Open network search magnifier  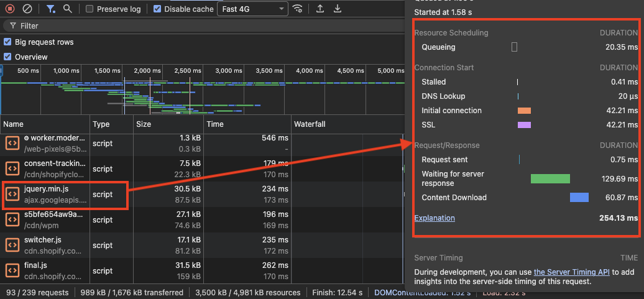pos(67,9)
